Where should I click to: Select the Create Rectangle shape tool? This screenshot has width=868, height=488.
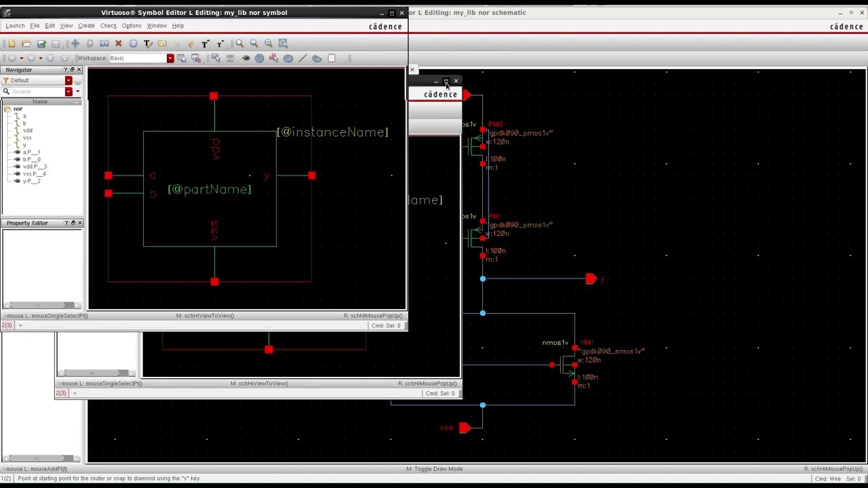(332, 58)
